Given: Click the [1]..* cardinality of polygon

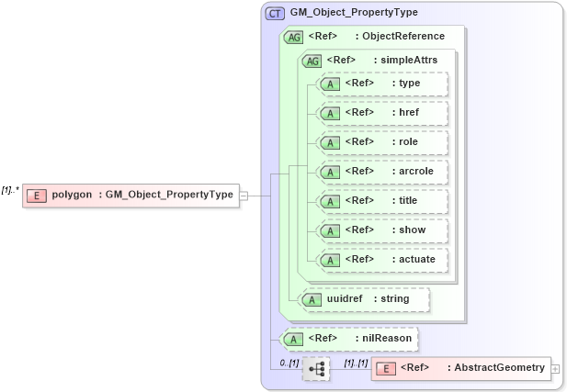Looking at the screenshot, I should click(10, 190).
